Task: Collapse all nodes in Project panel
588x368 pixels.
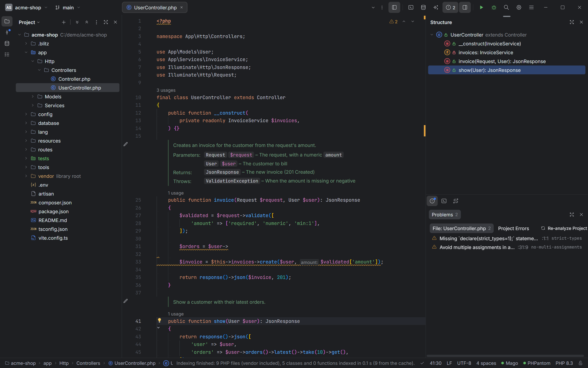Action: coord(87,22)
